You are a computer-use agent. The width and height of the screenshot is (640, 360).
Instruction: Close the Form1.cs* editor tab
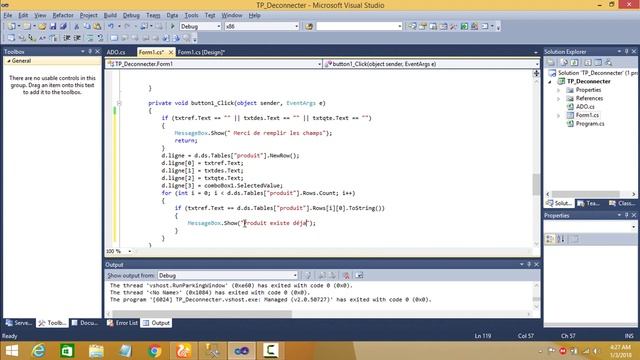point(171,52)
